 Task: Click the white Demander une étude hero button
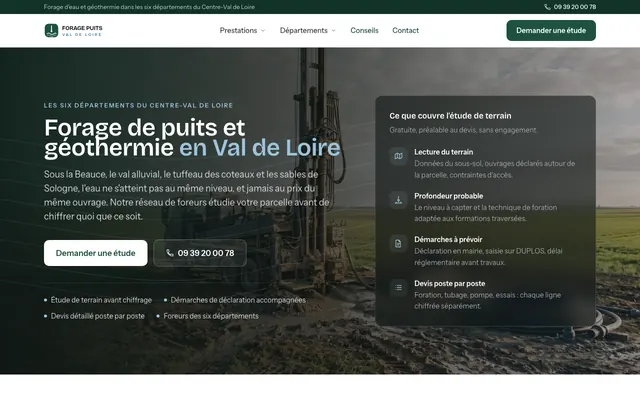[96, 253]
